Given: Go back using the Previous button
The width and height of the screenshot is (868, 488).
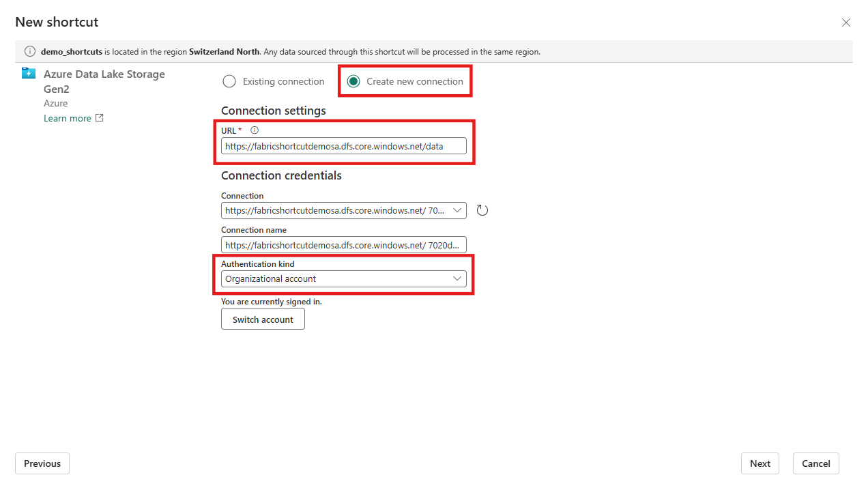Looking at the screenshot, I should [x=42, y=463].
